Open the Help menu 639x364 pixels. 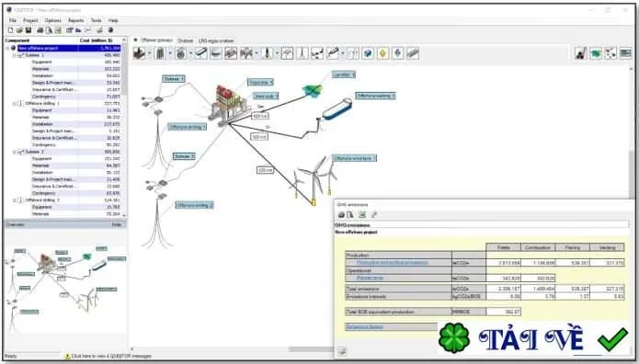coord(113,20)
